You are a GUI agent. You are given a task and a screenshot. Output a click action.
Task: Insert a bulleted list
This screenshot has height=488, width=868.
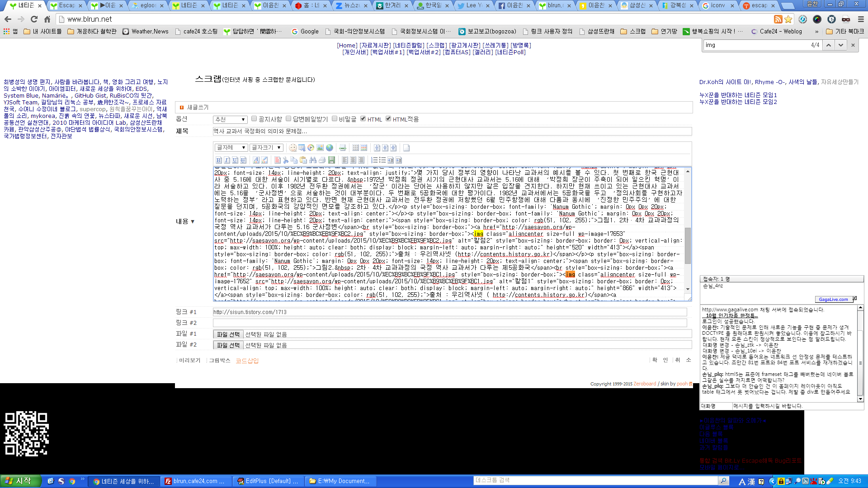tap(382, 160)
